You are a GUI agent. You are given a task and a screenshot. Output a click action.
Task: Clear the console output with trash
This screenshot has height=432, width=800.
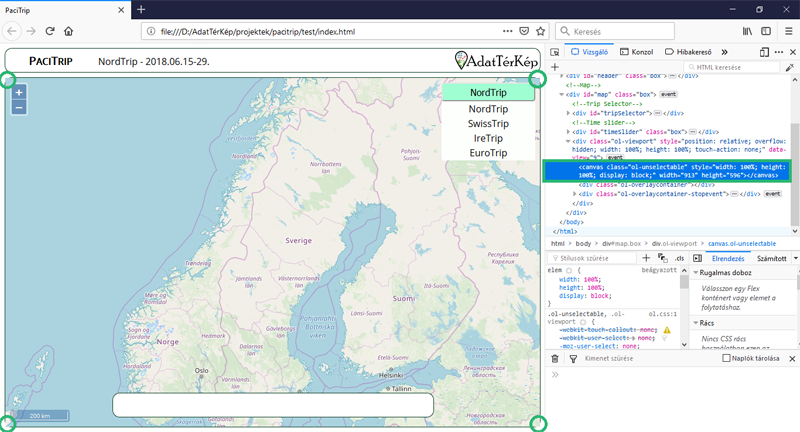pos(555,359)
